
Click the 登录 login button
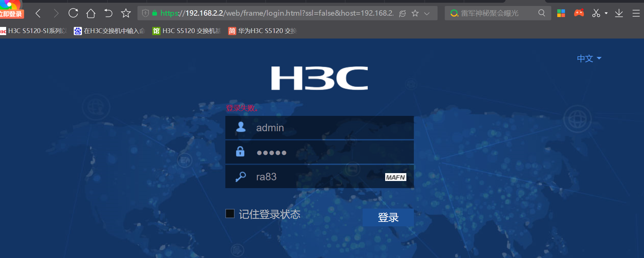388,217
